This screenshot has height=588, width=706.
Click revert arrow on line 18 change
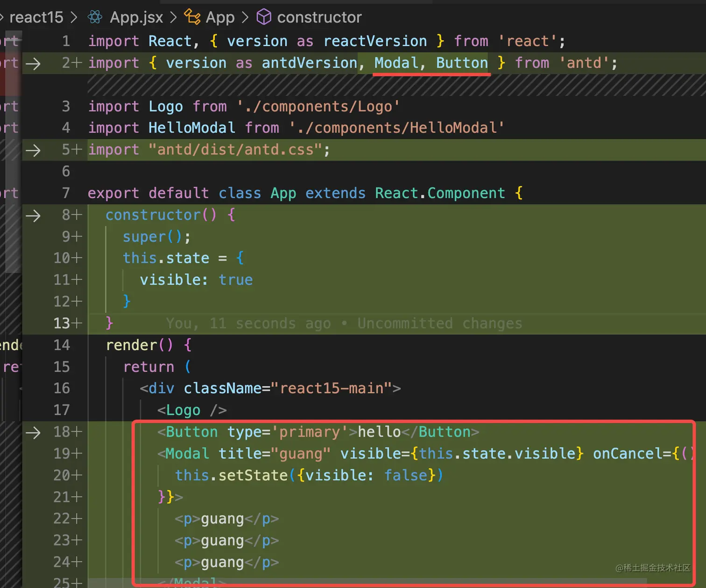click(x=33, y=432)
